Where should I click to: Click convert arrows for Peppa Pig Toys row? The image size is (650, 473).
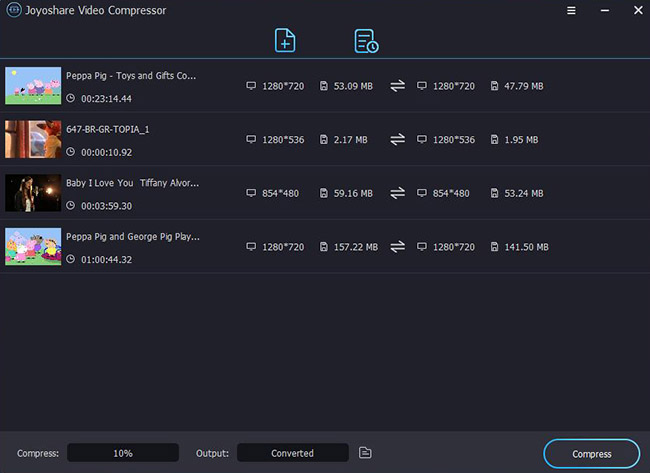click(398, 86)
